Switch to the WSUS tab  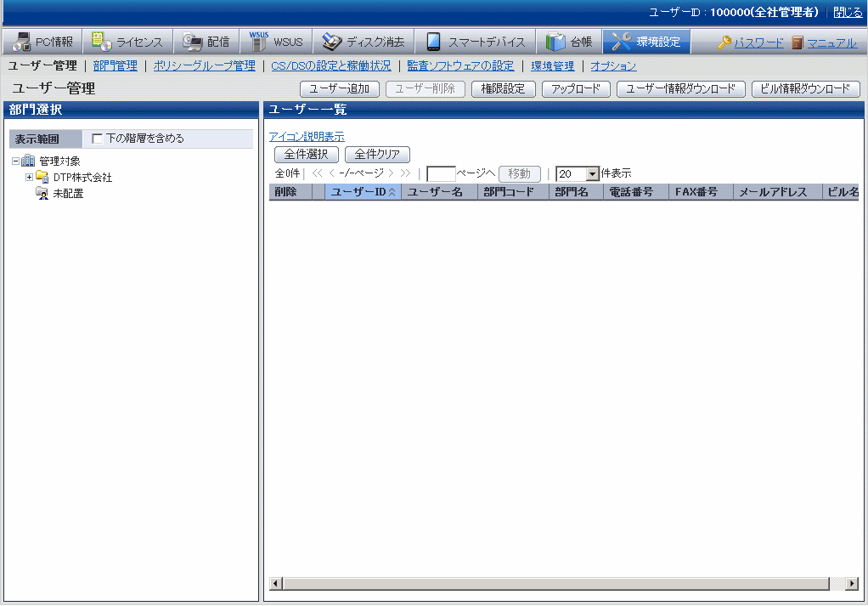(276, 42)
